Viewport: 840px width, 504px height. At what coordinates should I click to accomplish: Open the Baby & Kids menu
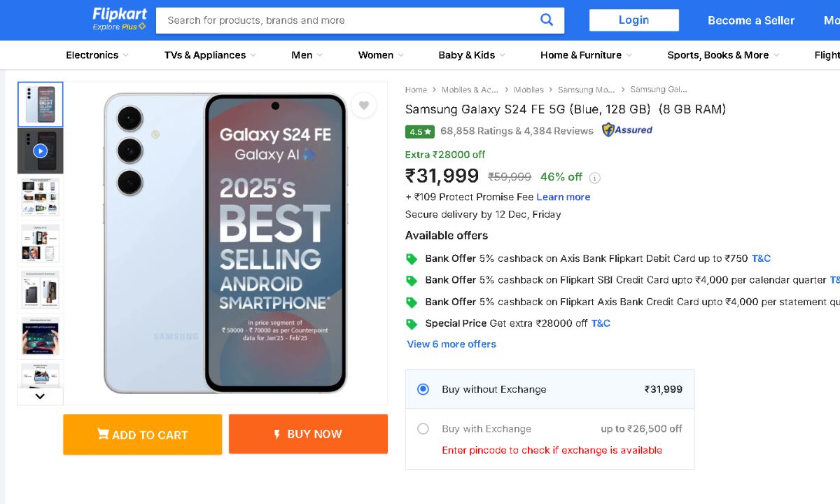[x=472, y=55]
